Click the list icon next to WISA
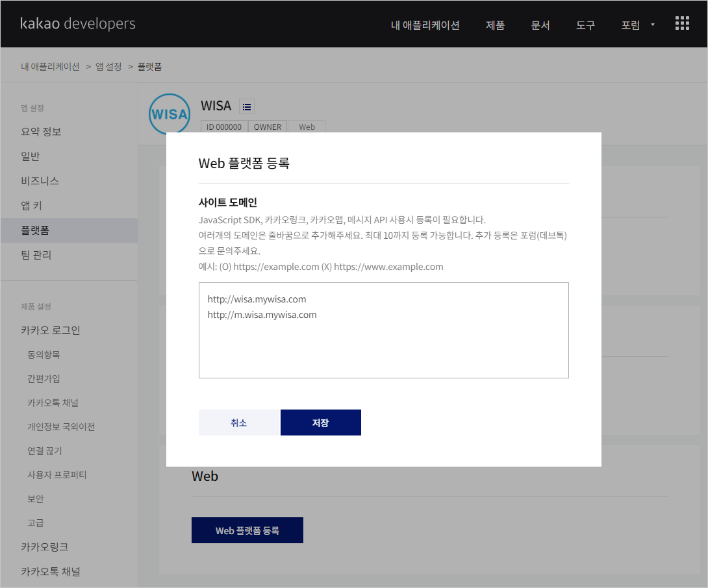The image size is (708, 588). point(247,106)
